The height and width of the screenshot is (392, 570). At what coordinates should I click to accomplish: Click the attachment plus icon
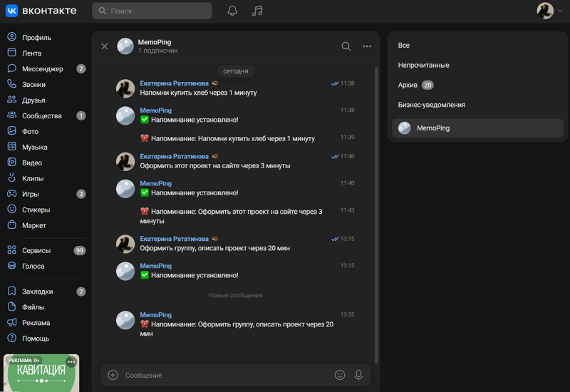pyautogui.click(x=113, y=375)
